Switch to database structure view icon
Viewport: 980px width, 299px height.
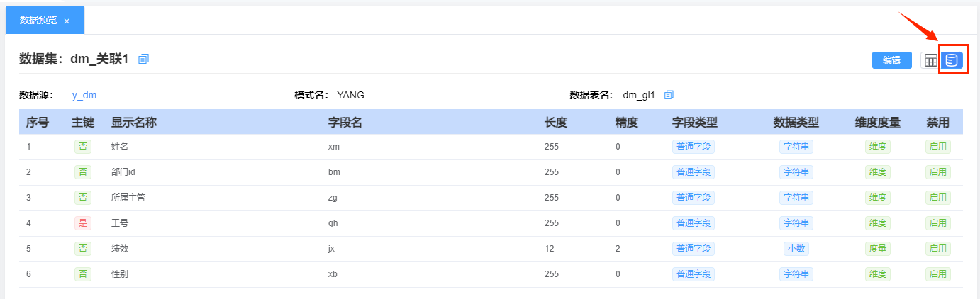click(x=951, y=60)
